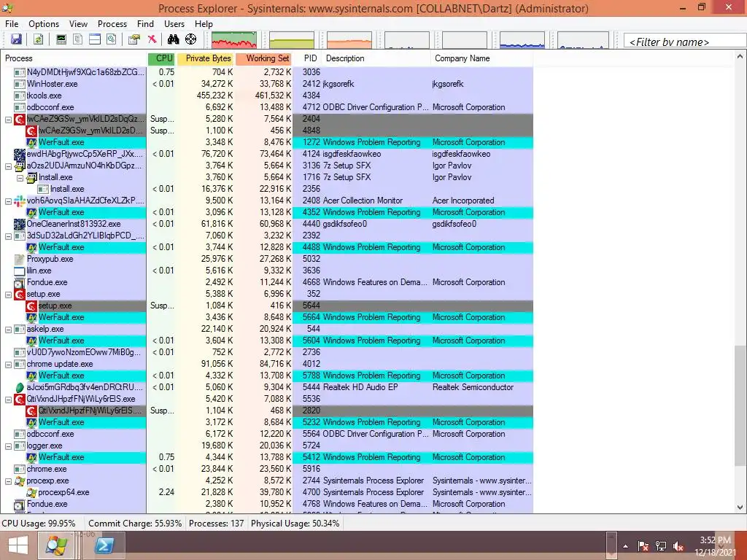
Task: Click the Refresh Now toolbar icon
Action: (x=38, y=39)
